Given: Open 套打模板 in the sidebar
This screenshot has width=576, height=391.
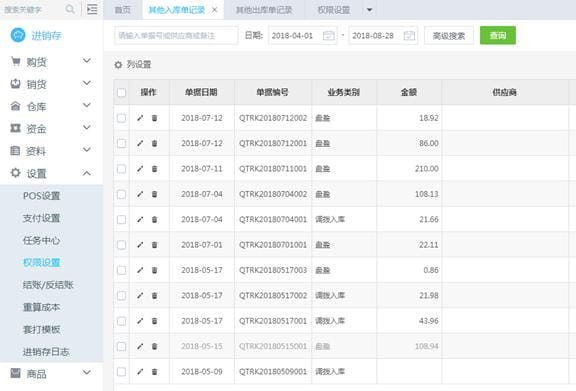Looking at the screenshot, I should click(42, 329).
